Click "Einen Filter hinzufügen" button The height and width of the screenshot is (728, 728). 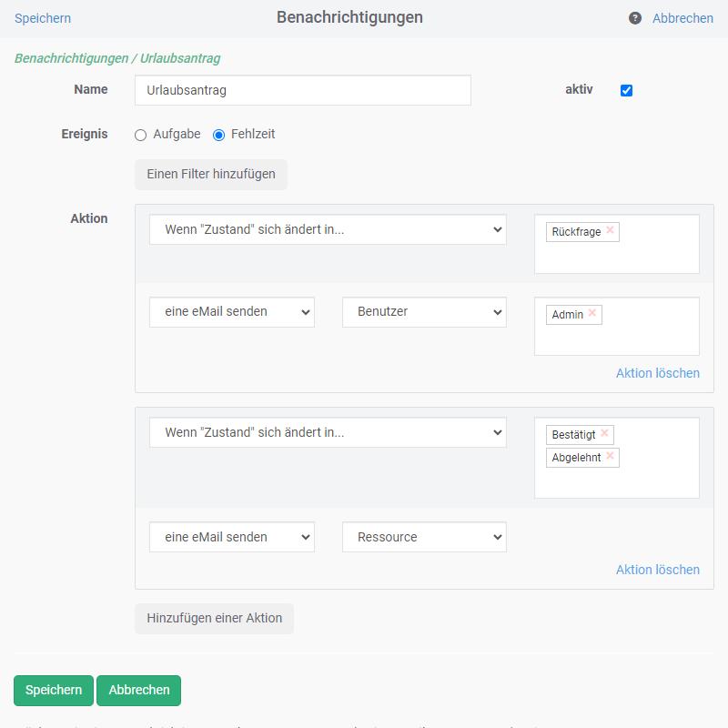(x=211, y=174)
